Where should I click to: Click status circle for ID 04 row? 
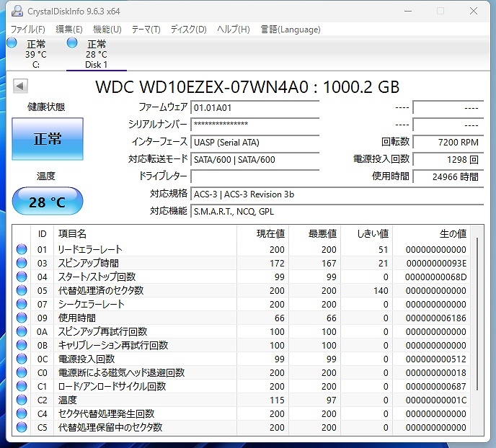coord(22,277)
